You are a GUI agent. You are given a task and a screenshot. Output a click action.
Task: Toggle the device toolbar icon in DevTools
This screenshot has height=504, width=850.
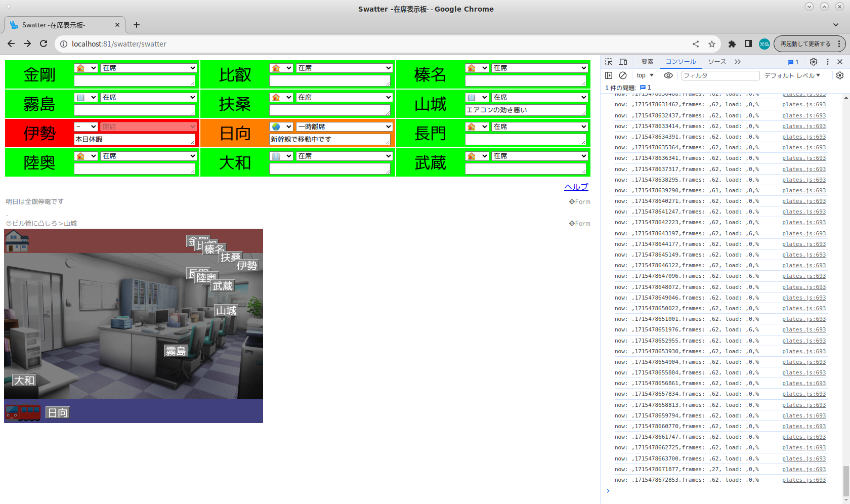(623, 62)
